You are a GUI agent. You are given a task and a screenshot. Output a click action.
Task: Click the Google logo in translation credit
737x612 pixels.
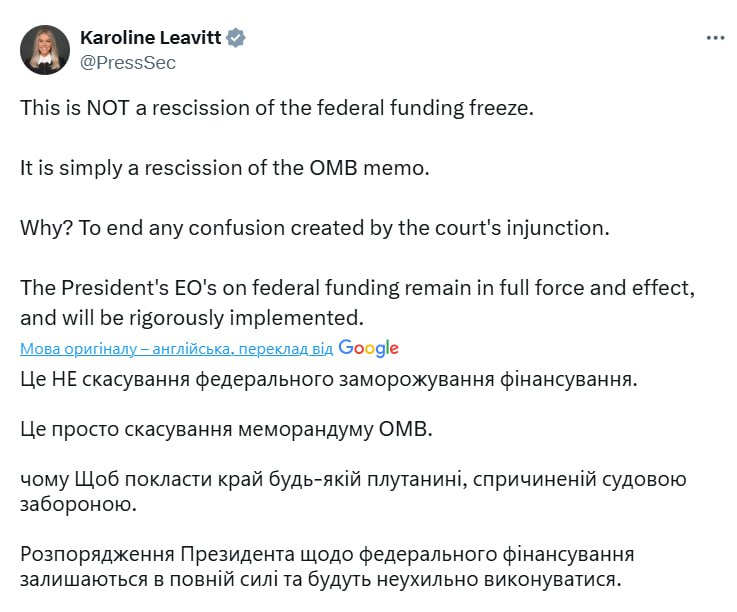tap(368, 348)
